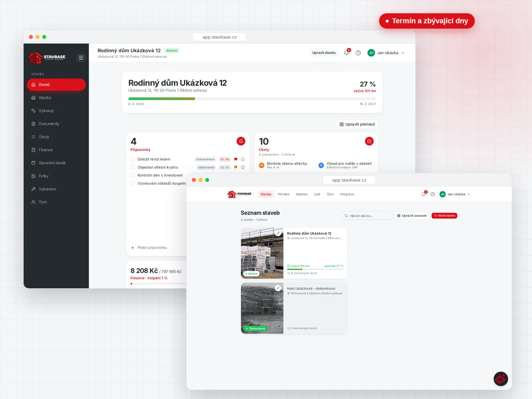This screenshot has height=399, width=532.
Task: Check off Vzorkování obkladů reminder
Action: click(x=133, y=183)
